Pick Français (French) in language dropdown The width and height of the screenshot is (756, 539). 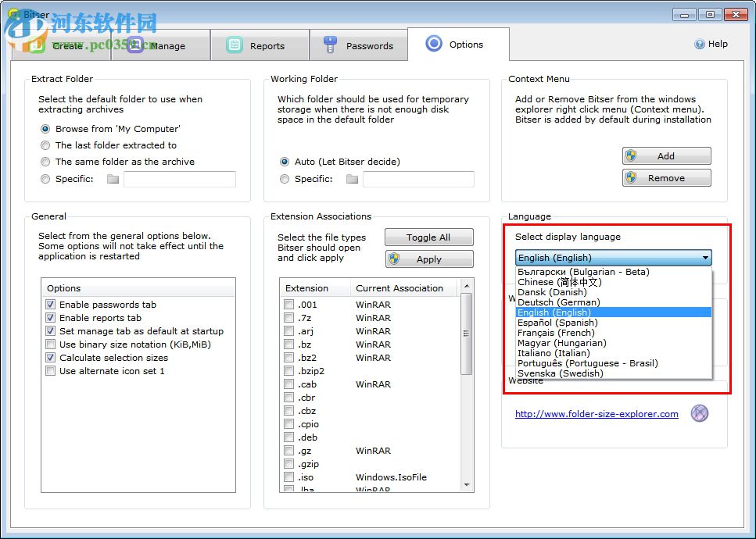coord(556,333)
